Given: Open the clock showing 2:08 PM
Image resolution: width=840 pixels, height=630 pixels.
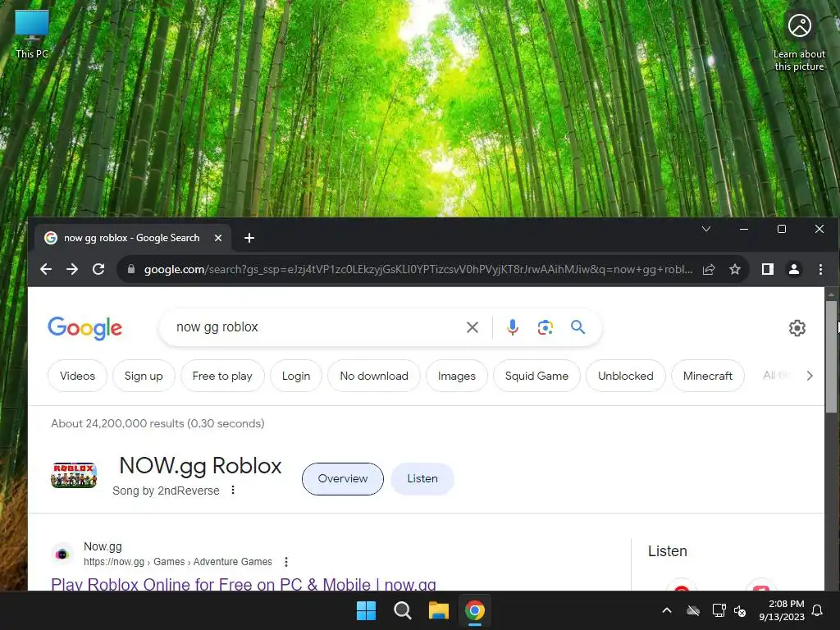Looking at the screenshot, I should click(782, 610).
